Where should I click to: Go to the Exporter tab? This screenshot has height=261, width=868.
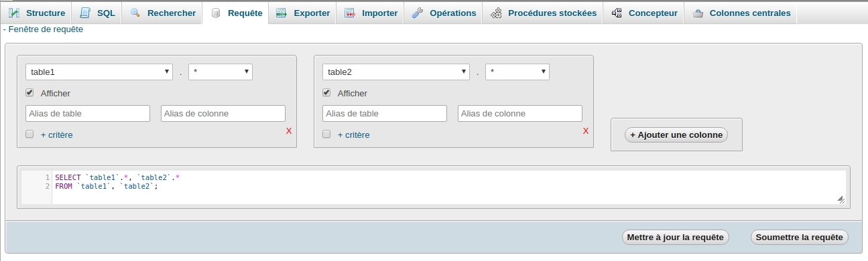(x=303, y=13)
